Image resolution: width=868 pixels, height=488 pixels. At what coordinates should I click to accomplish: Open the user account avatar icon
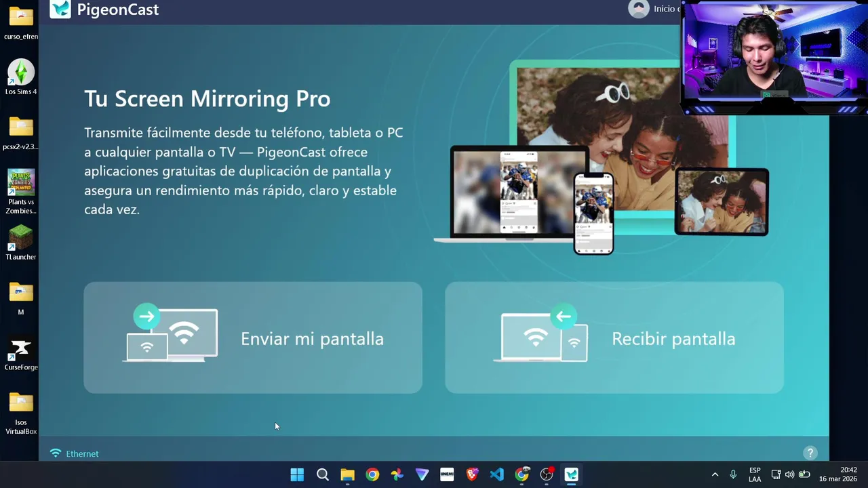[638, 9]
